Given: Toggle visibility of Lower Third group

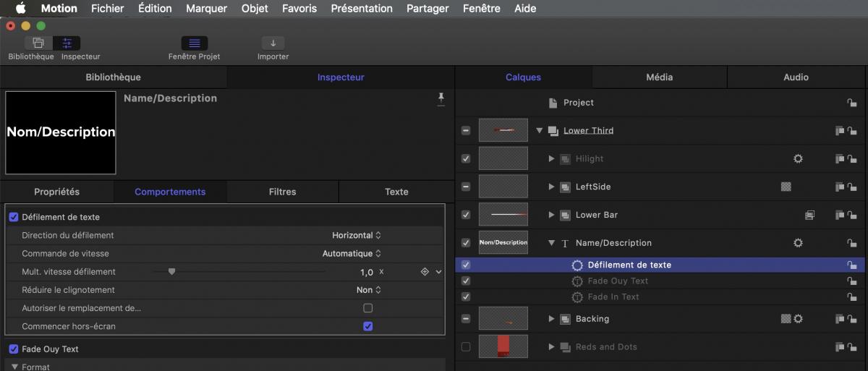Looking at the screenshot, I should [x=466, y=131].
